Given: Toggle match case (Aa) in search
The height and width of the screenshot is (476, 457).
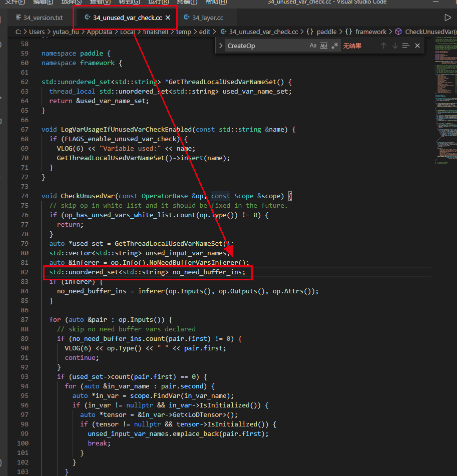Looking at the screenshot, I should tap(312, 45).
